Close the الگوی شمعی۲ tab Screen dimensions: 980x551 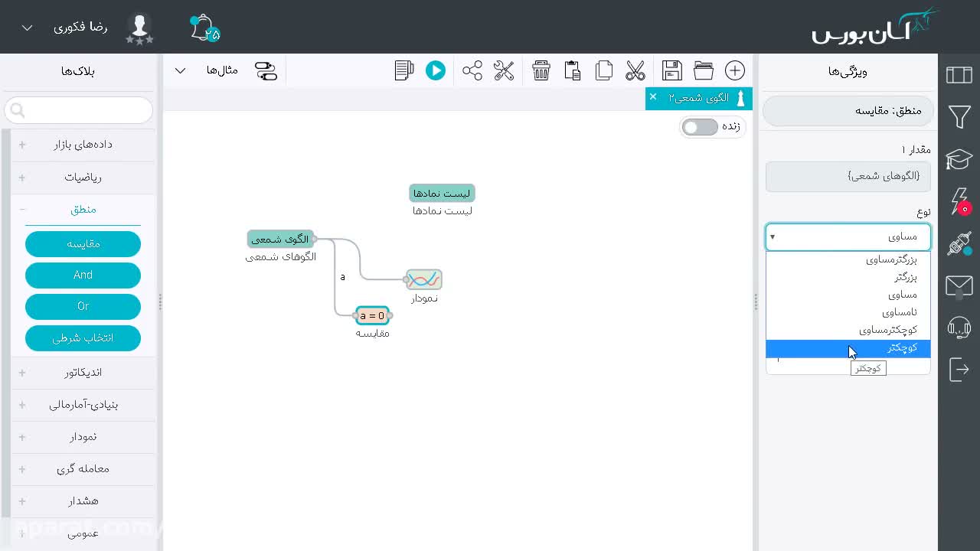click(653, 96)
